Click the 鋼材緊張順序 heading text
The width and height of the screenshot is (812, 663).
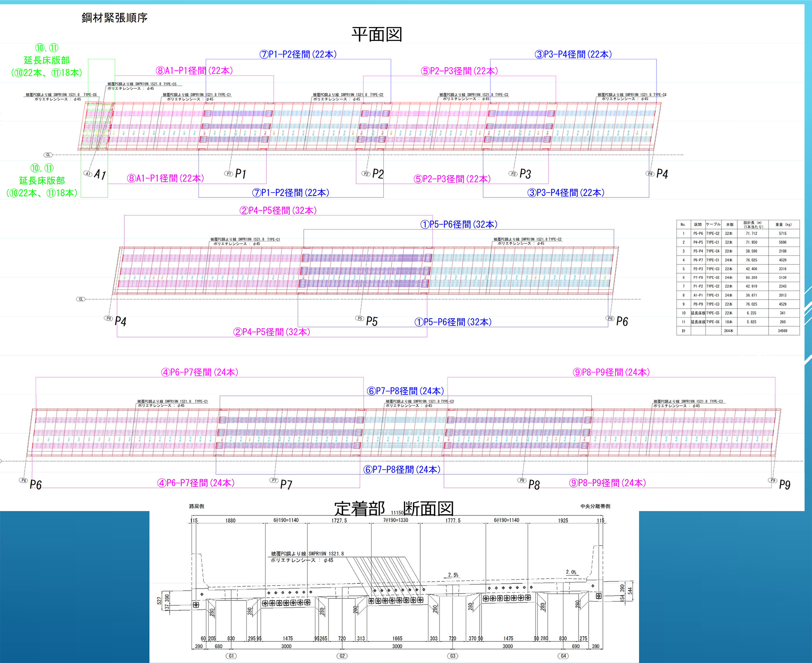114,18
